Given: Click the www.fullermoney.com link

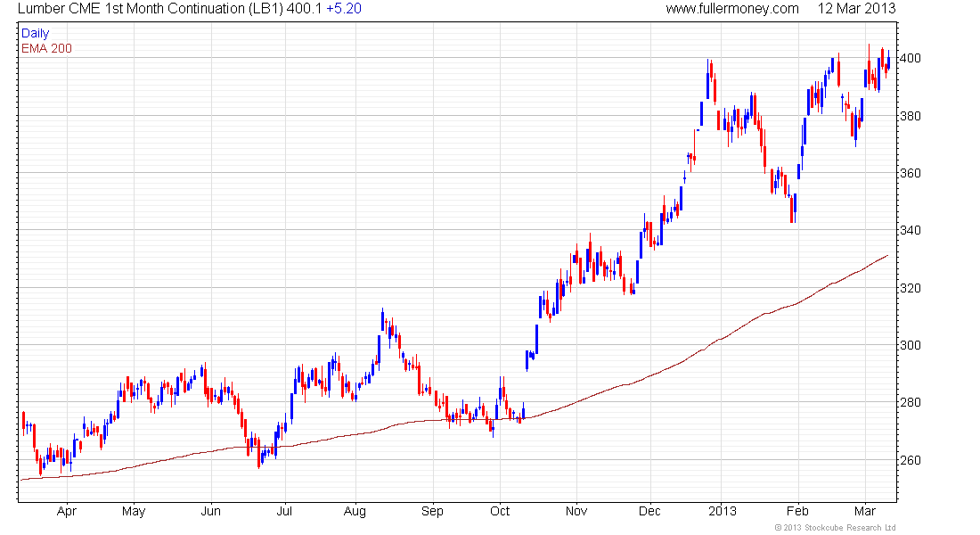Looking at the screenshot, I should coord(732,9).
